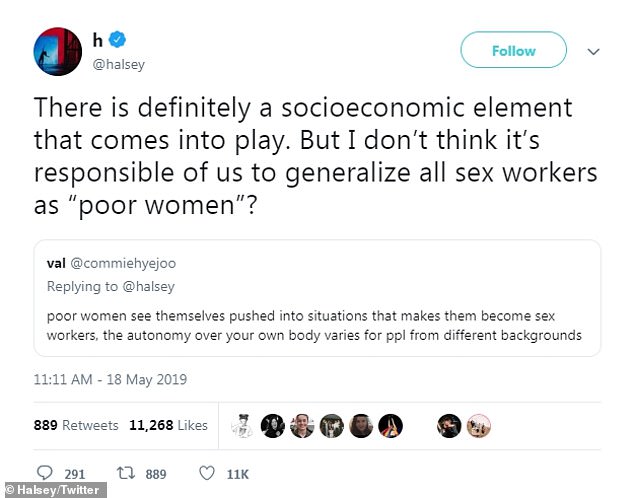Open the 11,268 Likes list

(168, 425)
